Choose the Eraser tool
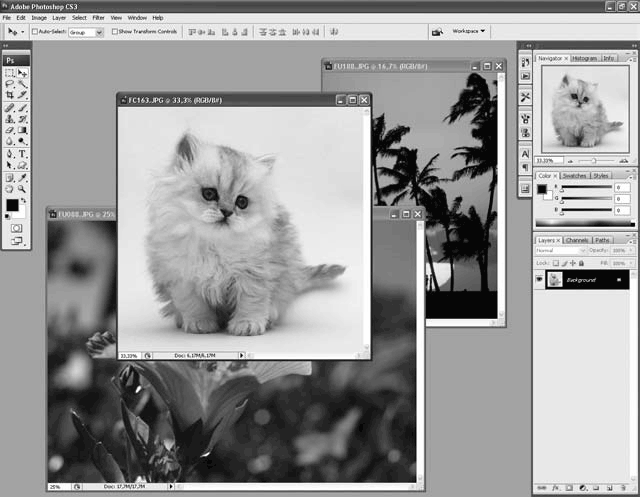640x497 pixels. tap(9, 130)
